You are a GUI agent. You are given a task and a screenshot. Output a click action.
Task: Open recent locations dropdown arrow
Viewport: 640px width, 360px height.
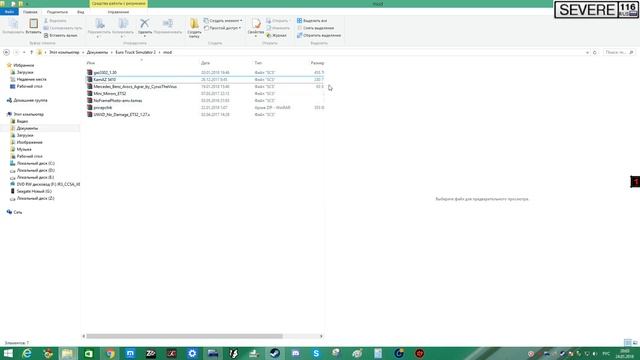(24, 52)
